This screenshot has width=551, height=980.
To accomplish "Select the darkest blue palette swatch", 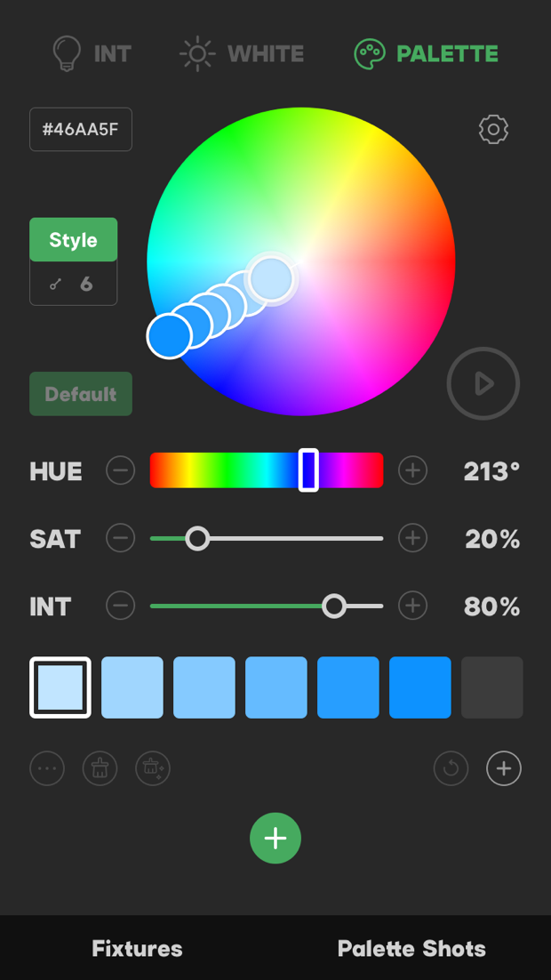I will [x=419, y=687].
